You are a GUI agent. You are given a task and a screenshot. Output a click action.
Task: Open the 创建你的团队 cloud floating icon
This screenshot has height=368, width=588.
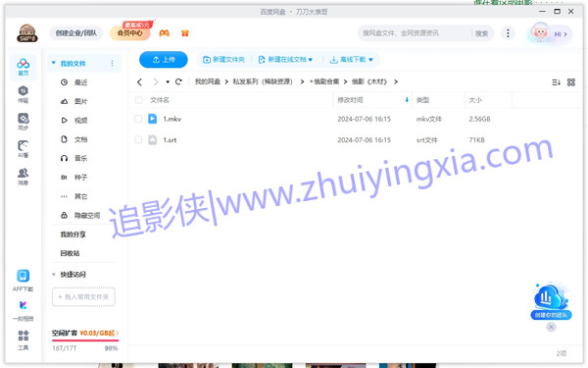click(551, 301)
